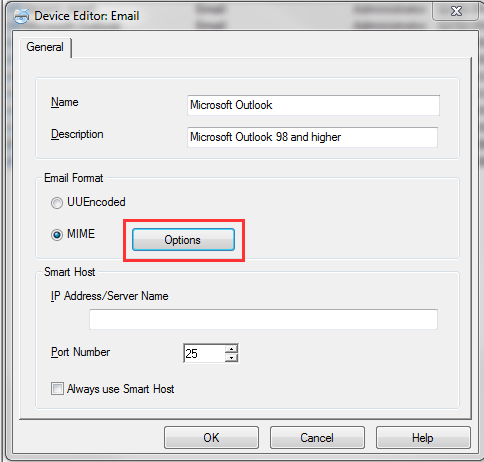Screen dimensions: 484x462
Task: Click the IP Address/Server Name label
Action: pos(109,296)
